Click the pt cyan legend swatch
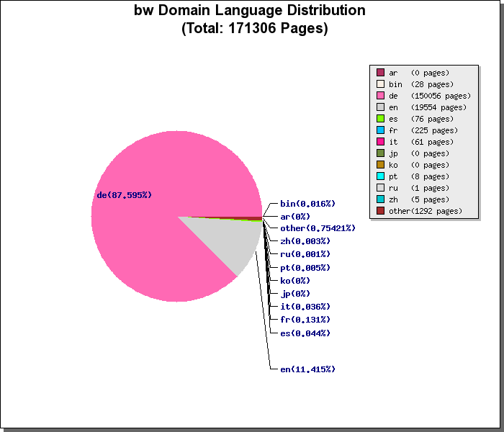This screenshot has width=504, height=432. [380, 176]
